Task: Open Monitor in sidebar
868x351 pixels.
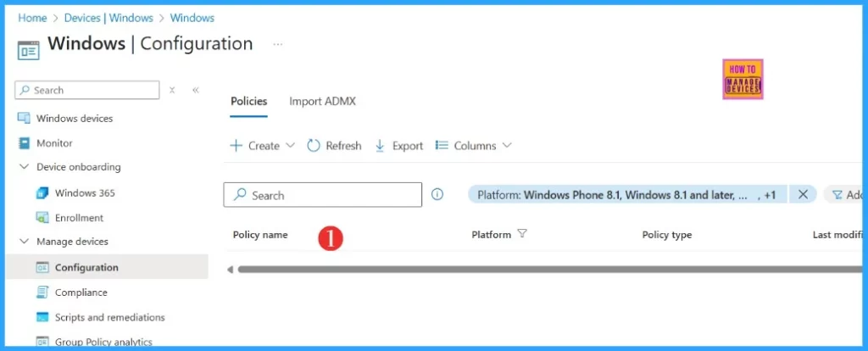Action: tap(54, 142)
